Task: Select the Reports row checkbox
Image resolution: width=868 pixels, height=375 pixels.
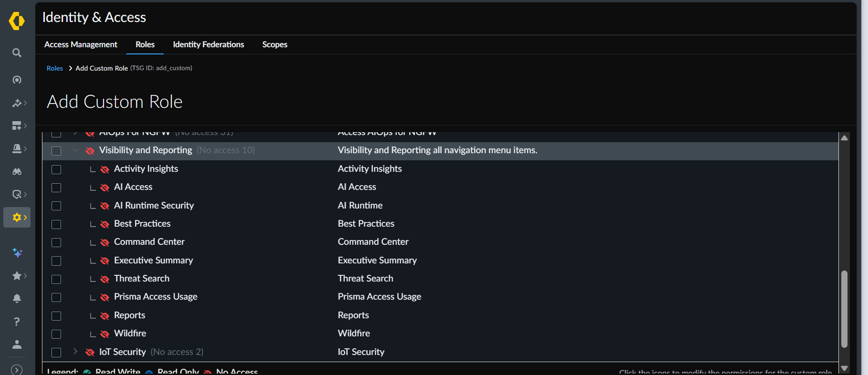Action: (56, 316)
